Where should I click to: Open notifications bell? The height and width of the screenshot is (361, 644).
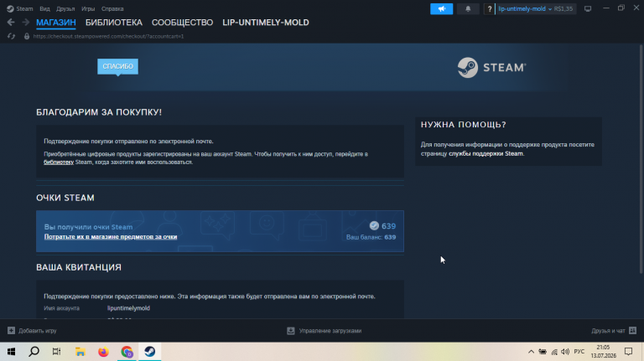coord(468,8)
